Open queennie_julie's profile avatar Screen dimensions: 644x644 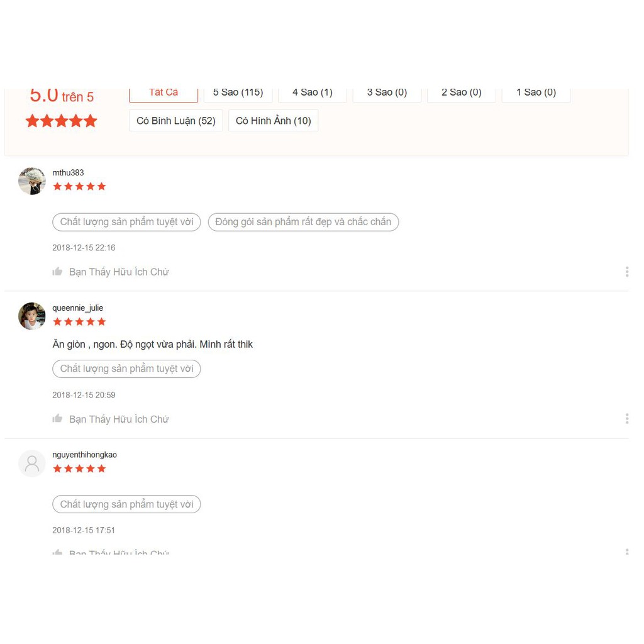point(32,316)
